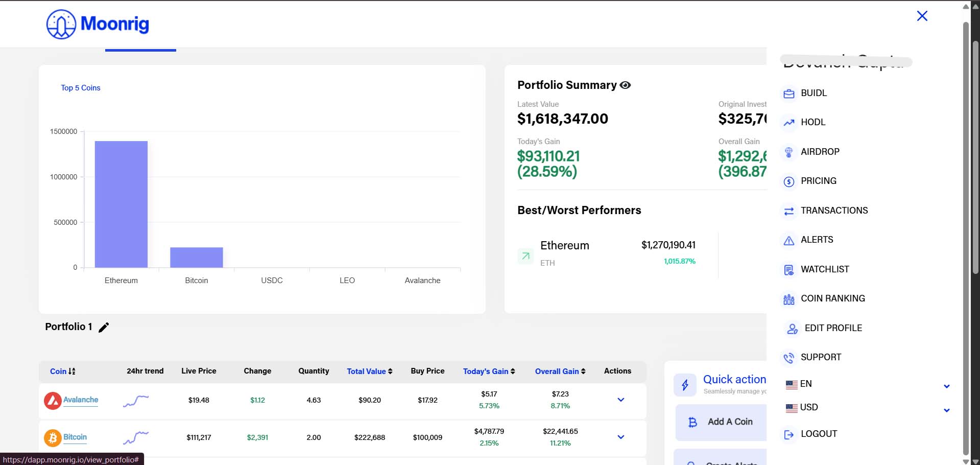
Task: Expand the USD currency dropdown
Action: pos(946,410)
